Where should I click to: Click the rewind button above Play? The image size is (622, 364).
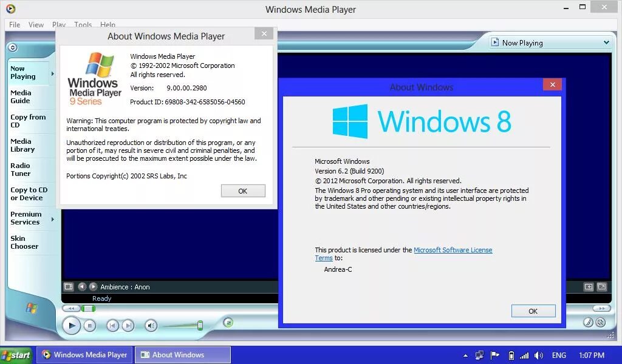71,309
